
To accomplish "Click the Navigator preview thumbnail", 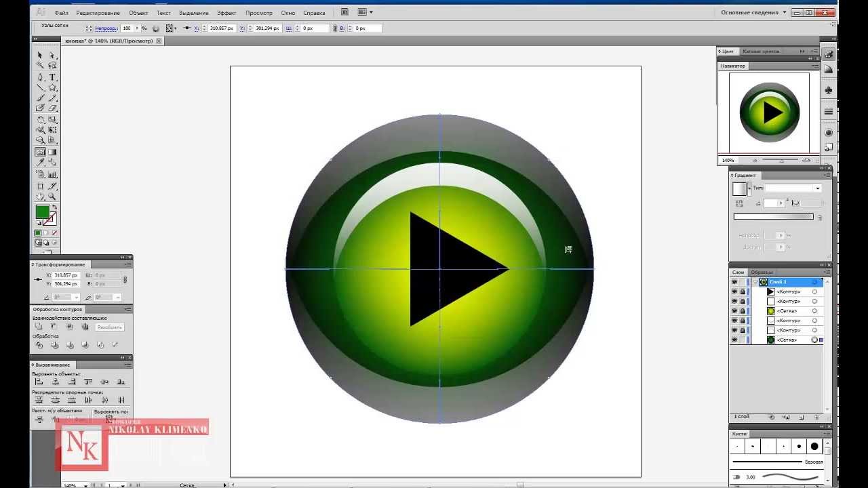I will tap(769, 113).
